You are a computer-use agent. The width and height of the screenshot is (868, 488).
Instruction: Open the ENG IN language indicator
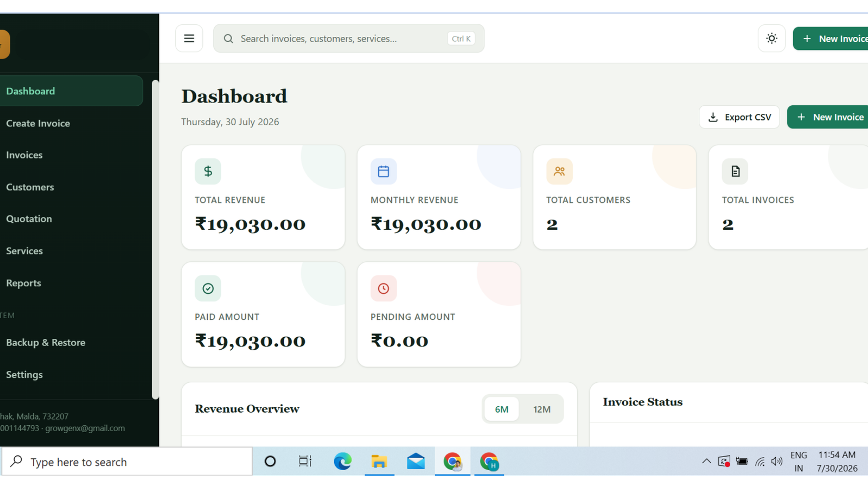tap(799, 461)
